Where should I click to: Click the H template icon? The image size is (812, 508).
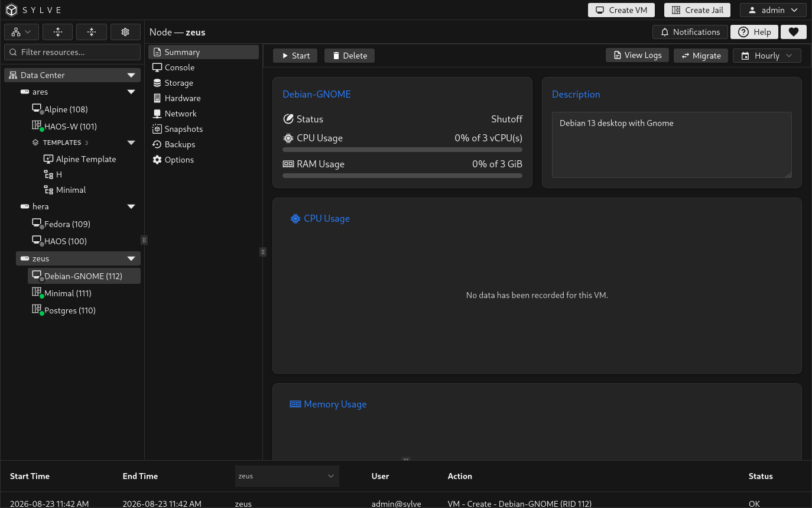48,174
